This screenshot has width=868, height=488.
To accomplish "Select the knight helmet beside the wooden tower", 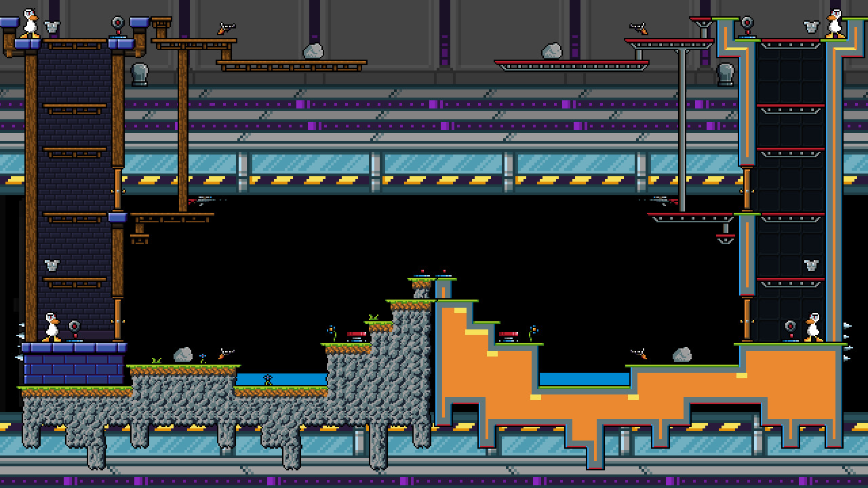I will 139,74.
